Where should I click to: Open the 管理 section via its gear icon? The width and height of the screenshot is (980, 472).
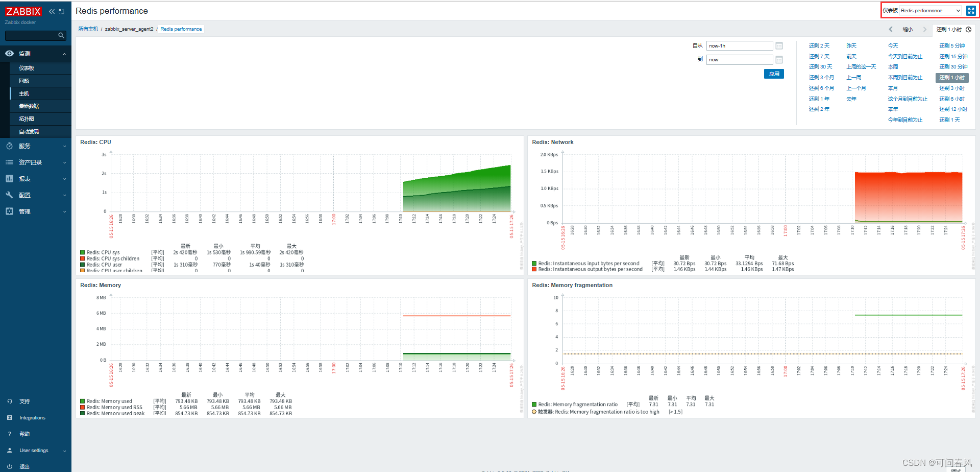coord(9,211)
